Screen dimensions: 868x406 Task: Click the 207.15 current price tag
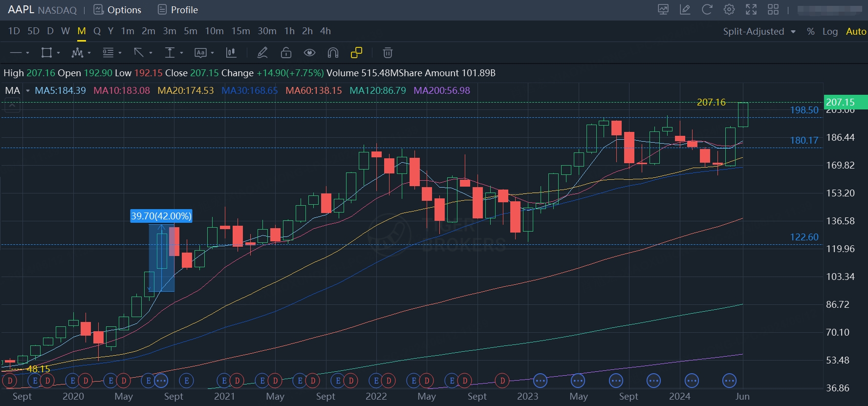point(846,102)
